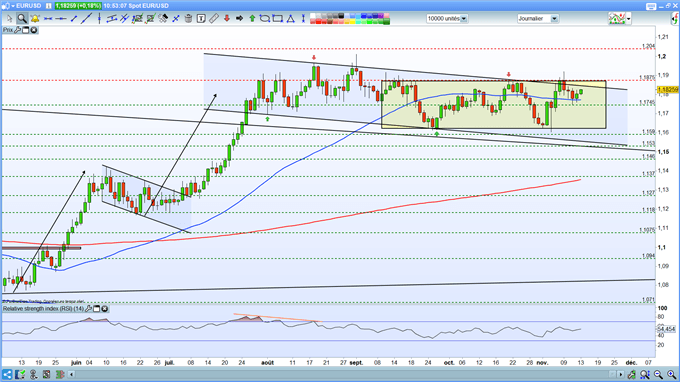The height and width of the screenshot is (382, 680).
Task: Click the horizontal scrollbar right arrow
Action: (x=621, y=374)
